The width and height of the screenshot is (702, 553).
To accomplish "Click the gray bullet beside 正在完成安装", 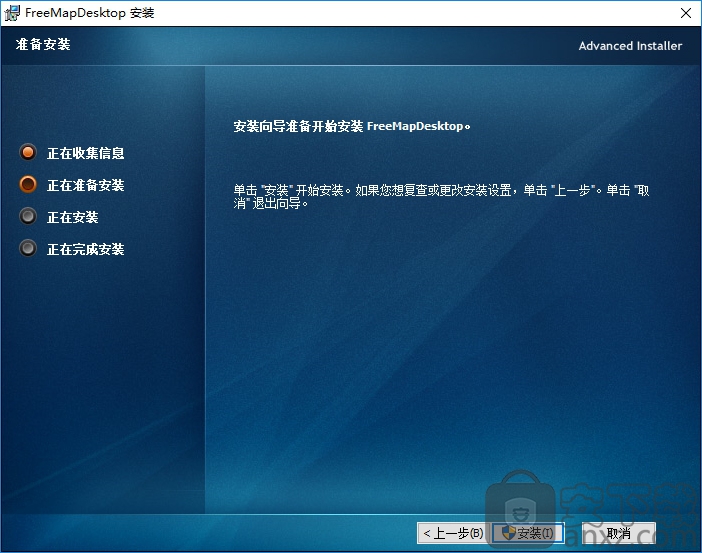I will [28, 248].
